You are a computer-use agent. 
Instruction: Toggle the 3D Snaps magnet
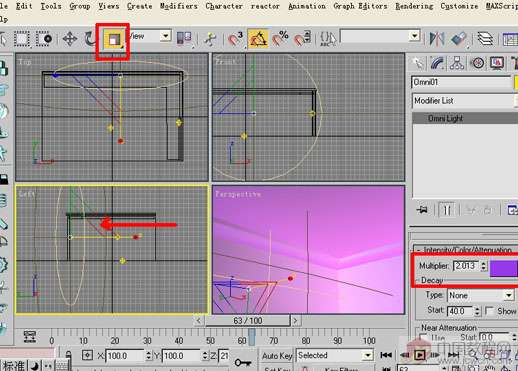click(x=235, y=39)
